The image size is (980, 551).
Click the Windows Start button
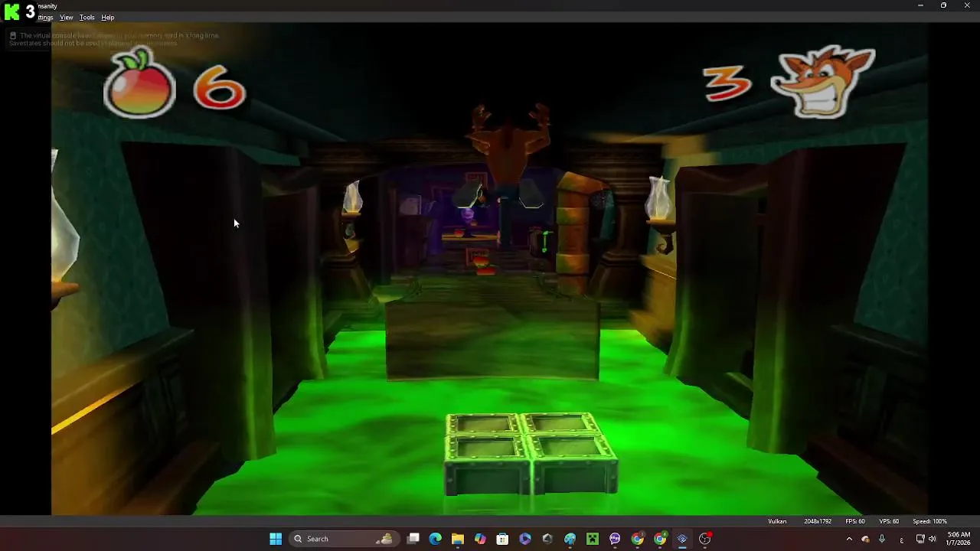(276, 539)
